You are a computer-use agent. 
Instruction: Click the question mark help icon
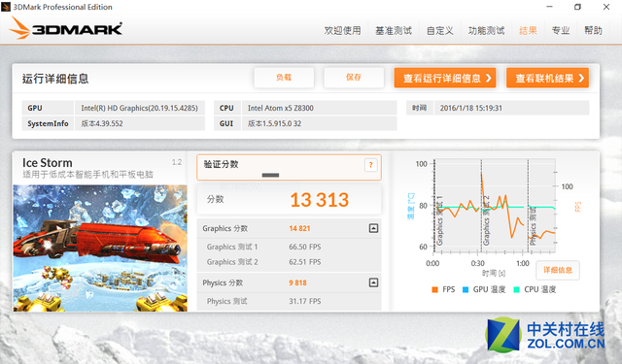coord(371,165)
